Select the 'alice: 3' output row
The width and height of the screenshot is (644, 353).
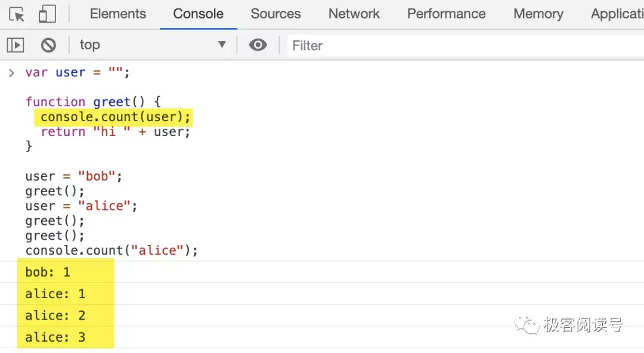click(x=55, y=337)
